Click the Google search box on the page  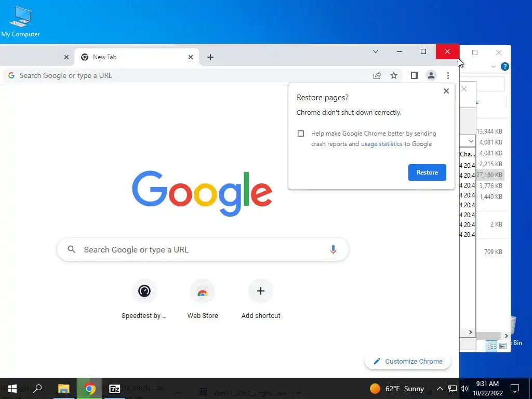tap(203, 250)
